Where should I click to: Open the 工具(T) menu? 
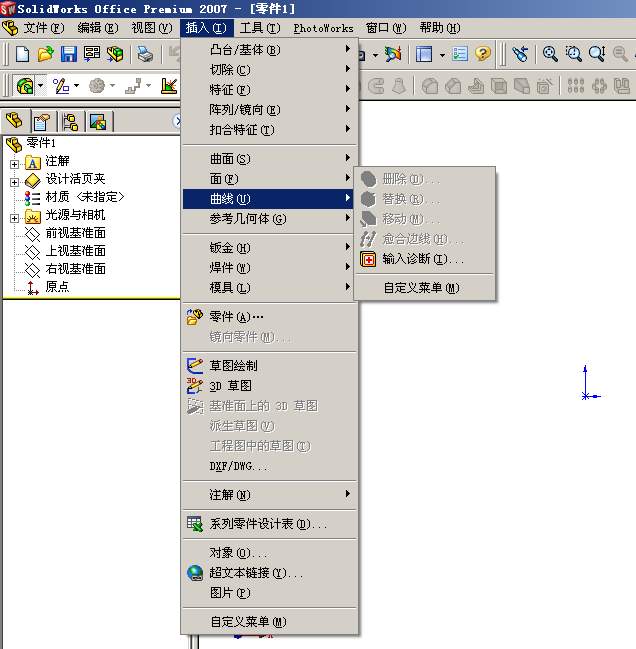pyautogui.click(x=260, y=28)
